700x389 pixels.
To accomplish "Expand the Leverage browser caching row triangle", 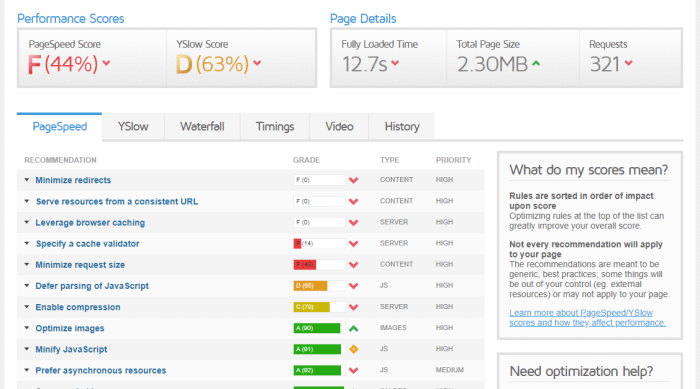I will coord(27,222).
